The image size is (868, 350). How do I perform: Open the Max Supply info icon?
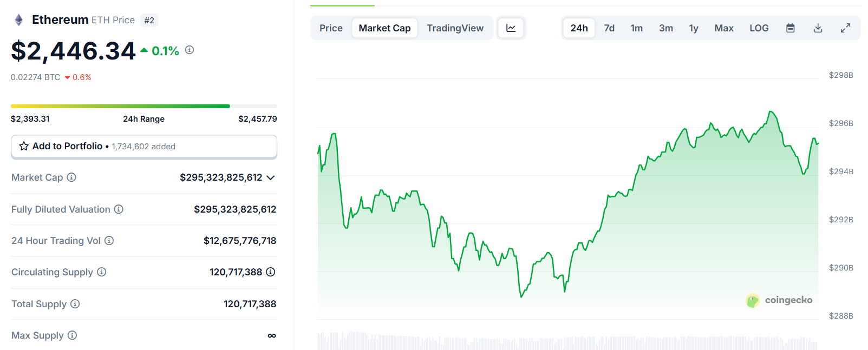72,335
